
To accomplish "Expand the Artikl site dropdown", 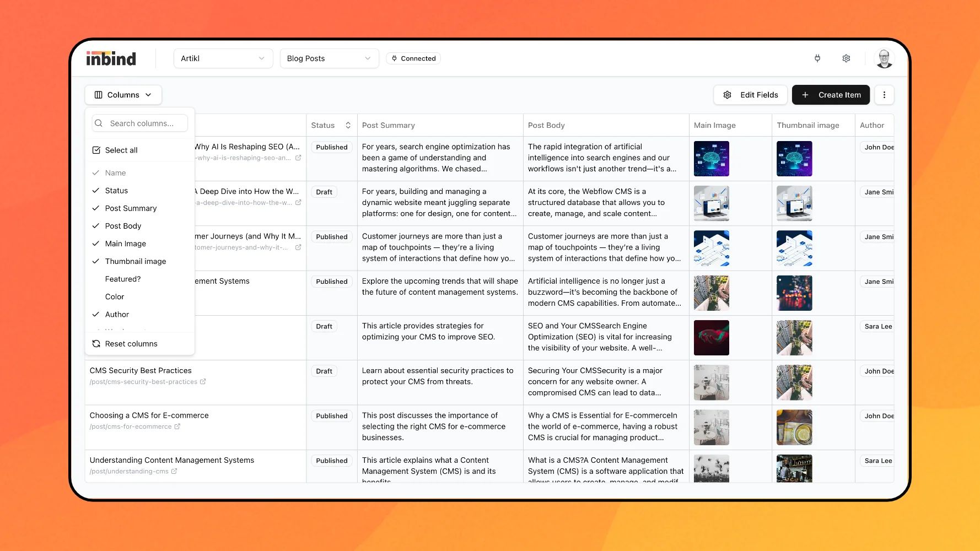I will 223,58.
